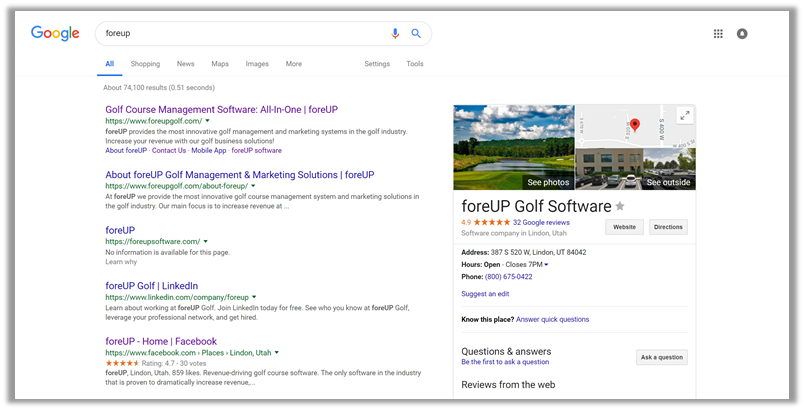Image resolution: width=804 pixels, height=410 pixels.
Task: Click the Website button
Action: pyautogui.click(x=625, y=227)
